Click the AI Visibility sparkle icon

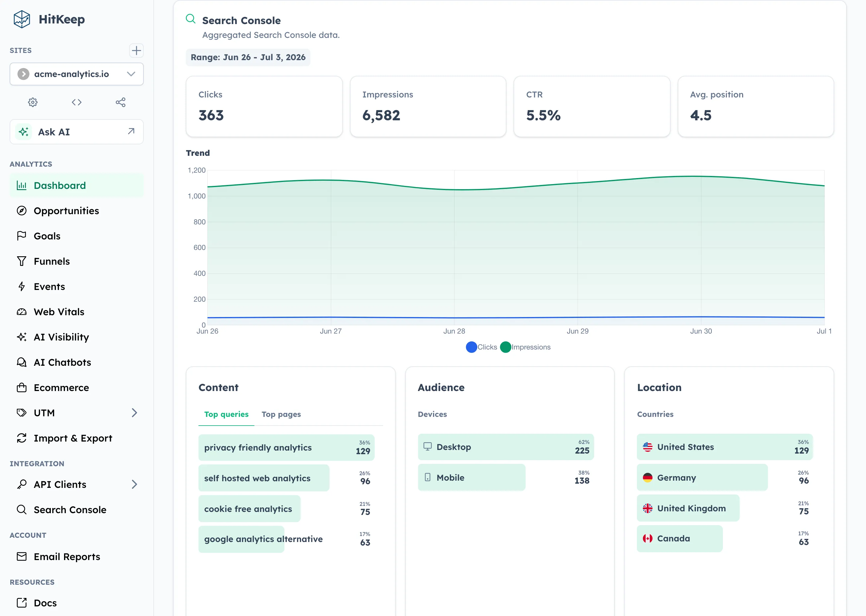(22, 337)
